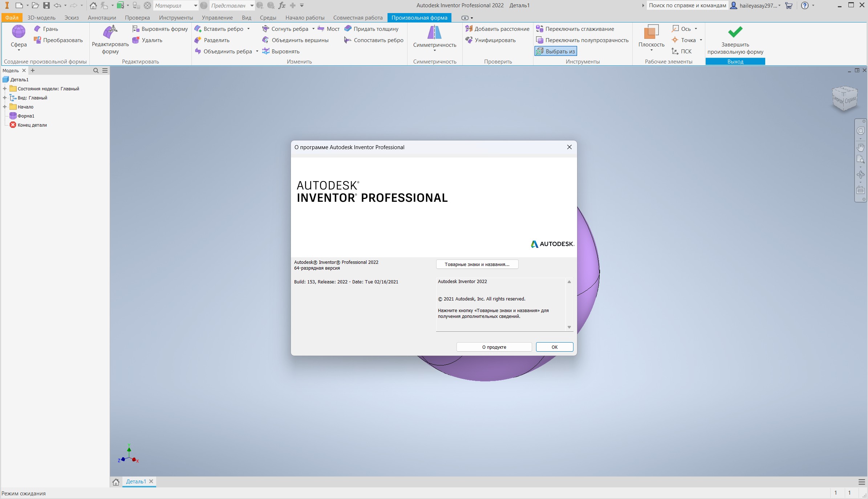Open the Ось dropdown arrow
The image size is (868, 499).
[x=695, y=29]
